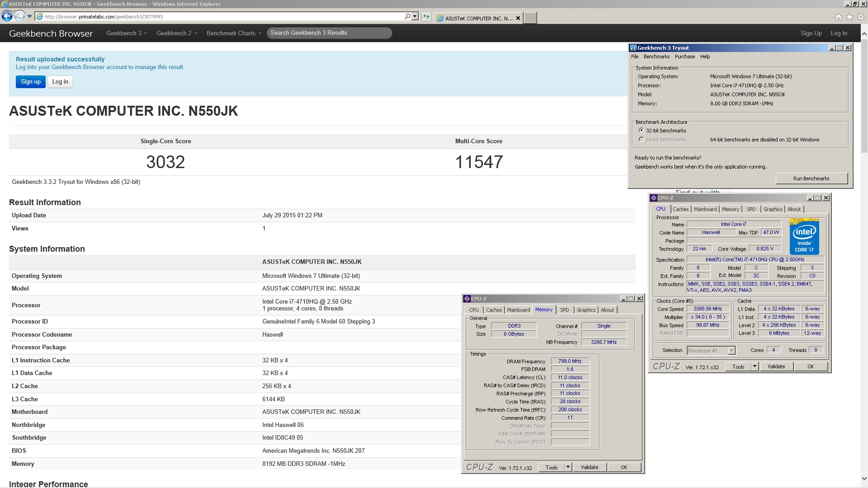Open the Benchmarks menu in Geekbench 3 Tryout

656,56
